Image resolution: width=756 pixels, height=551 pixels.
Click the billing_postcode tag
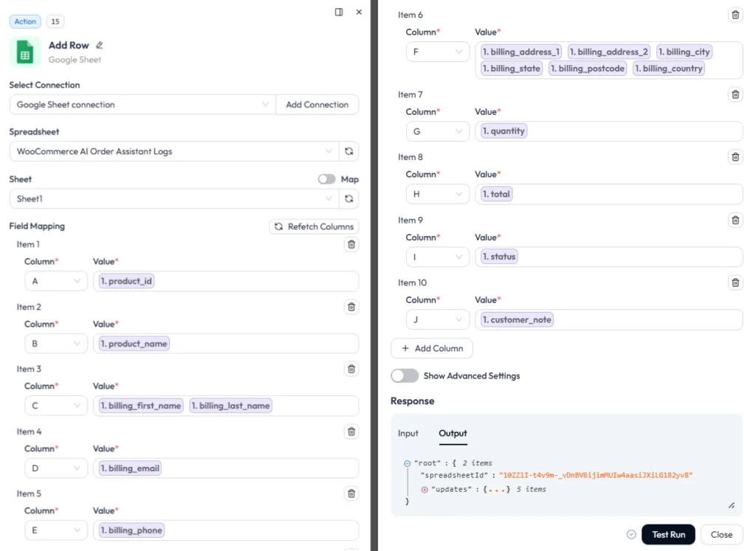(587, 69)
